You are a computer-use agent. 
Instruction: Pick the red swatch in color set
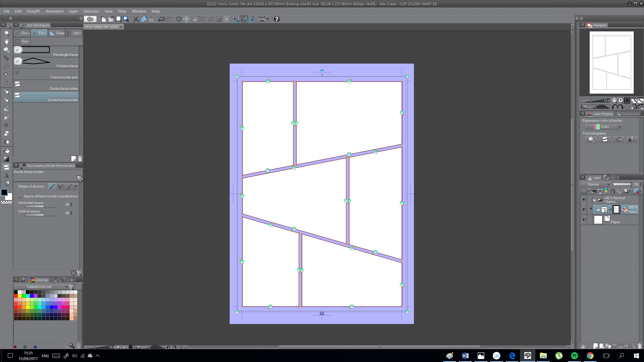point(16,296)
